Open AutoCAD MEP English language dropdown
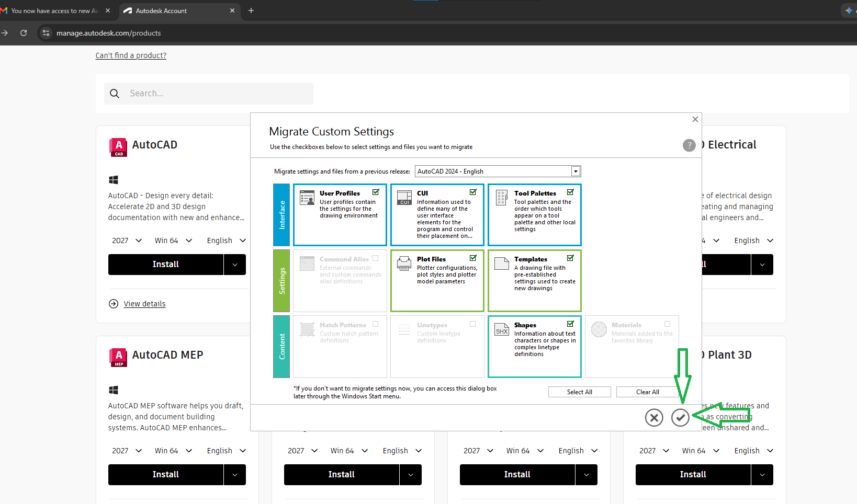Screen dimensions: 857x504 coord(226,451)
